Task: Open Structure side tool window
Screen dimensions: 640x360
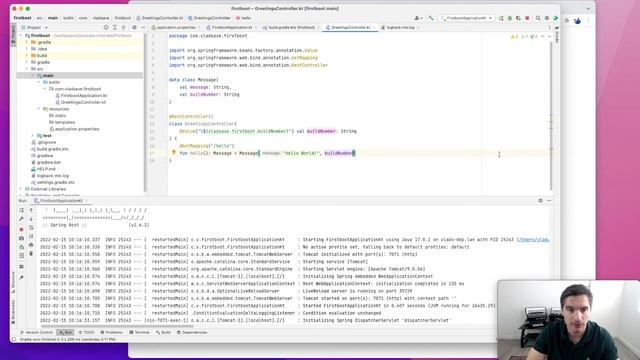Action: click(x=13, y=282)
